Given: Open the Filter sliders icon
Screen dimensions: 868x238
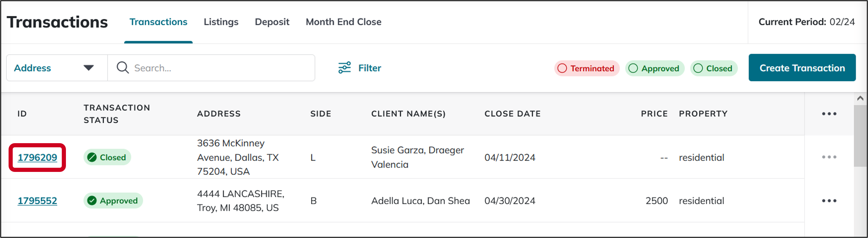Looking at the screenshot, I should [x=344, y=68].
